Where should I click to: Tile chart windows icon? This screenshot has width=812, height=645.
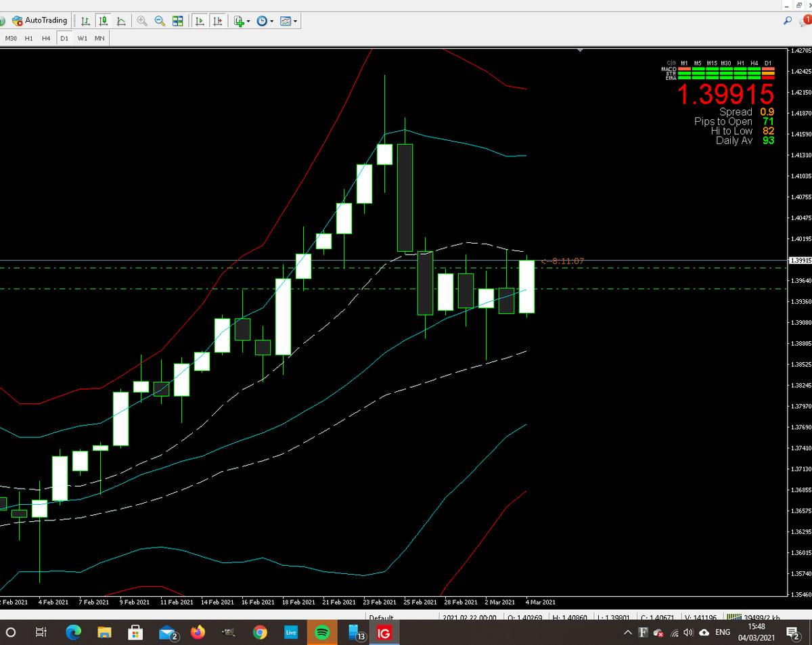(x=178, y=21)
